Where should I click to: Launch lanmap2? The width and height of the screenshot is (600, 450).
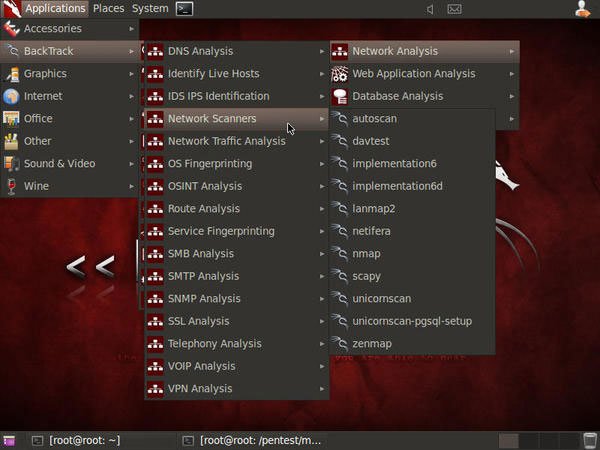click(x=412, y=209)
